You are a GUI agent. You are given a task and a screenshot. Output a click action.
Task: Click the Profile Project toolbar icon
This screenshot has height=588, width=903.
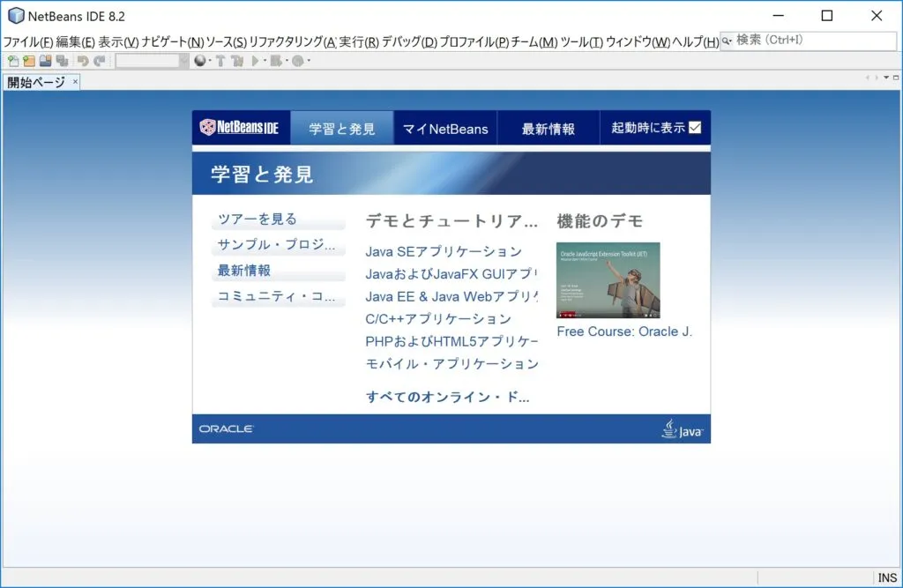[x=297, y=61]
